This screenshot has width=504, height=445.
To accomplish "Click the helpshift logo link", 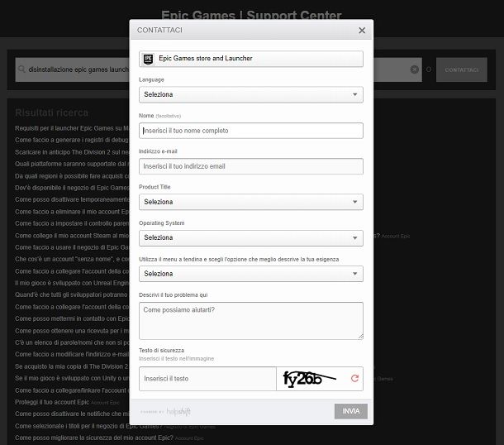I will pyautogui.click(x=178, y=412).
